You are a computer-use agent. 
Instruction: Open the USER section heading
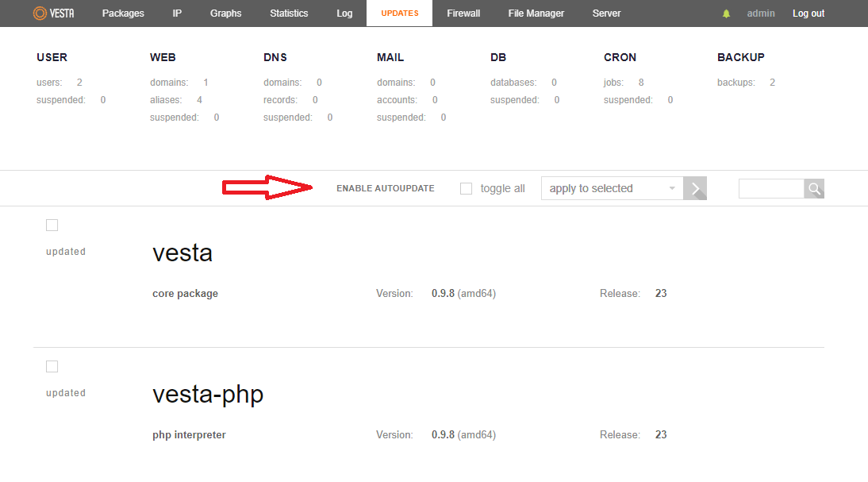[52, 58]
